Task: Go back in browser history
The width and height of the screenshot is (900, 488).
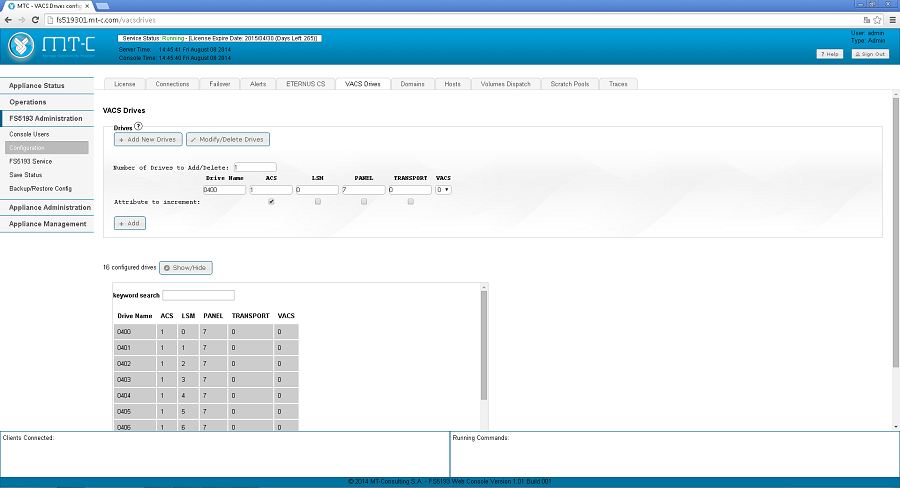Action: pos(8,20)
